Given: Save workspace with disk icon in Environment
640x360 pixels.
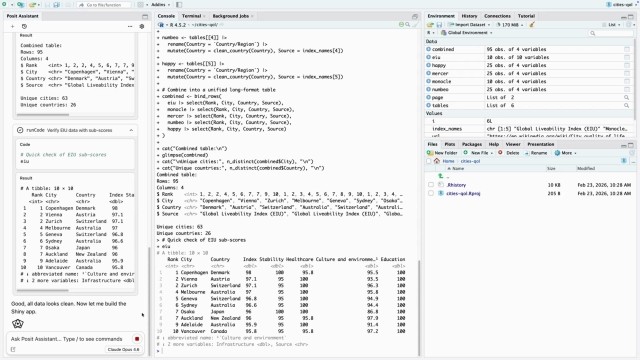Looking at the screenshot, I should [x=439, y=25].
